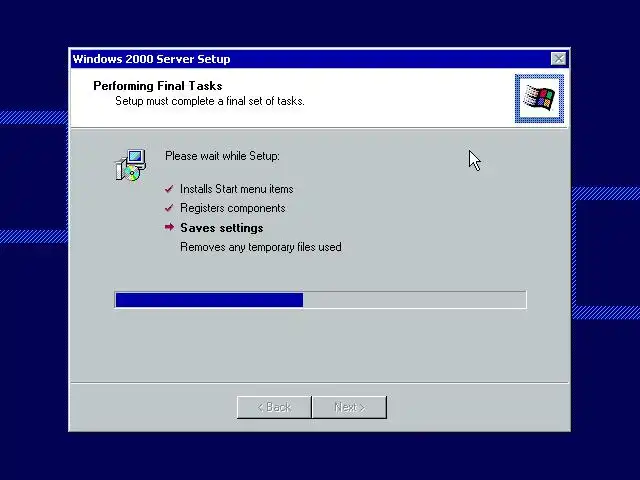Click the greyed-out Back button

(274, 407)
